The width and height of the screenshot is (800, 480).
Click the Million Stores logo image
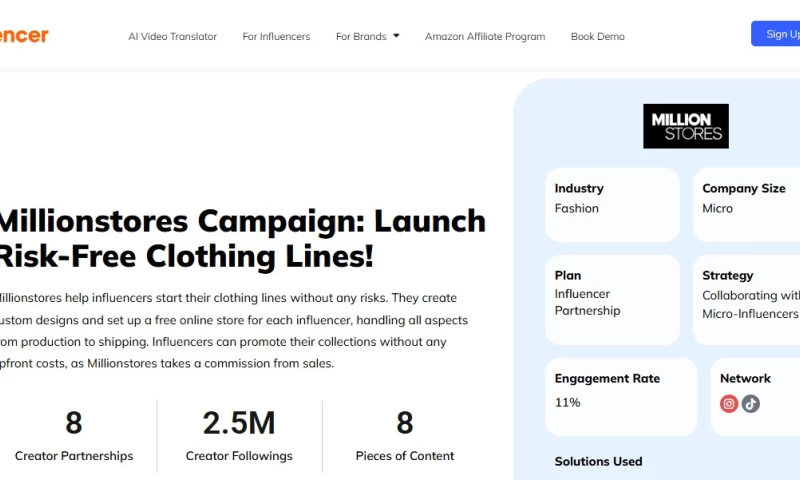click(x=685, y=126)
